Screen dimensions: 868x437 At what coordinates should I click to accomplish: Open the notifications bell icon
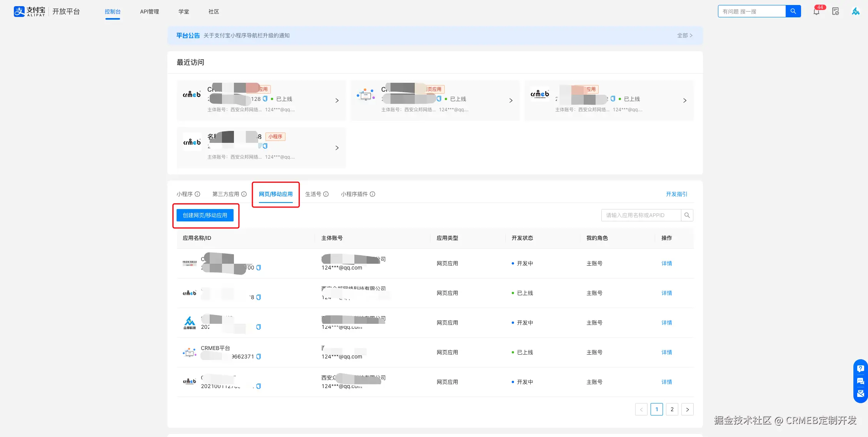click(816, 12)
